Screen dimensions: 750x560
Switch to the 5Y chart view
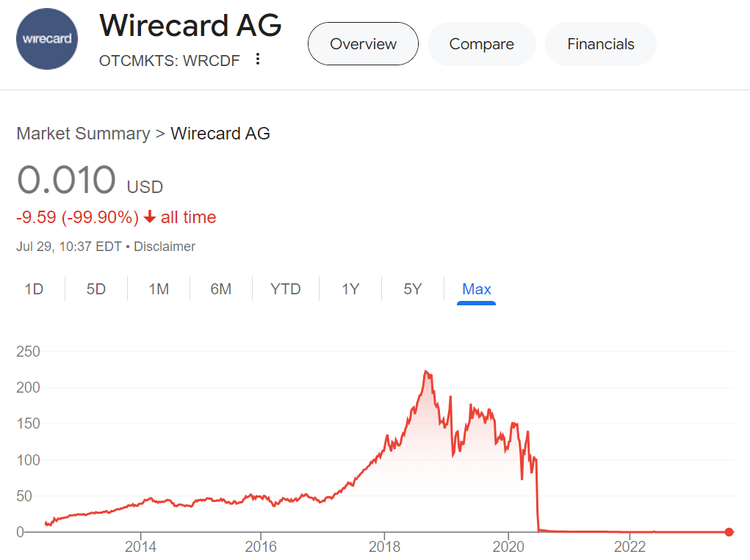[x=412, y=289]
